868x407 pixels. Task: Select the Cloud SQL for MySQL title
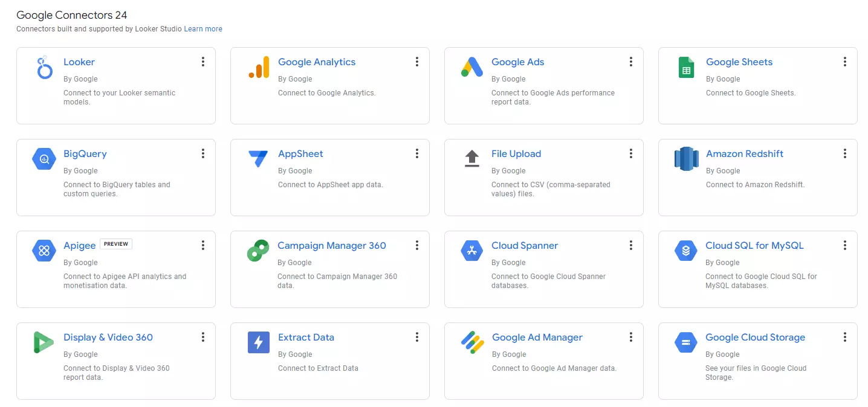(x=754, y=245)
